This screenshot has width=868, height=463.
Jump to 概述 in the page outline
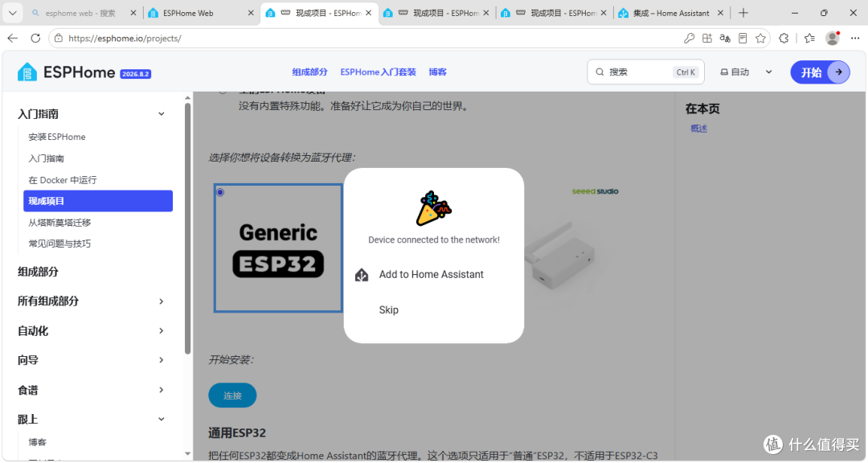pyautogui.click(x=698, y=129)
